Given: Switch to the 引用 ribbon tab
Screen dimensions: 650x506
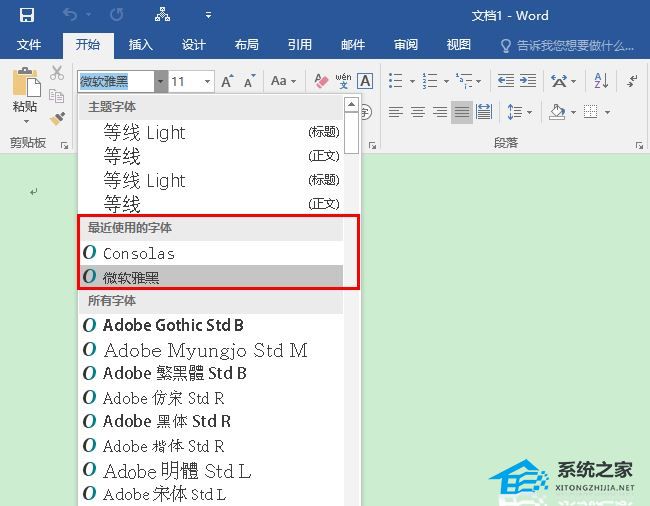Looking at the screenshot, I should point(300,44).
